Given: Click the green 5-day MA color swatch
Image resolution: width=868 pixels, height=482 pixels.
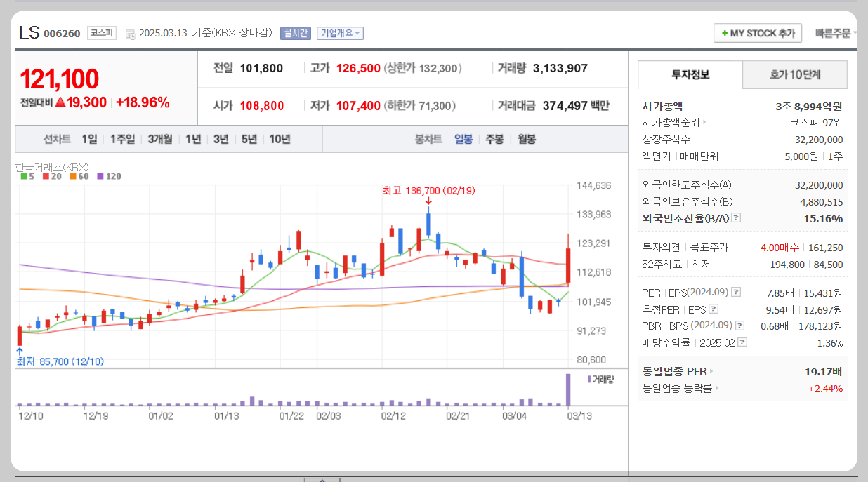Looking at the screenshot, I should click(23, 175).
